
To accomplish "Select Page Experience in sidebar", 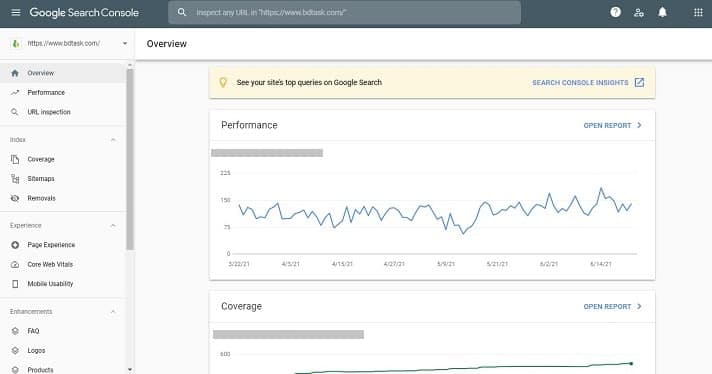I will pyautogui.click(x=63, y=245).
